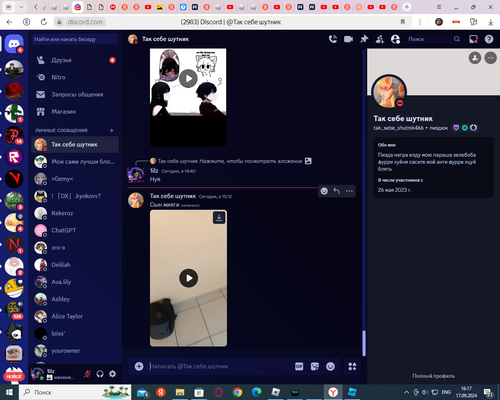This screenshot has height=400, width=500.
Task: Open the red R server icon
Action: (14, 157)
